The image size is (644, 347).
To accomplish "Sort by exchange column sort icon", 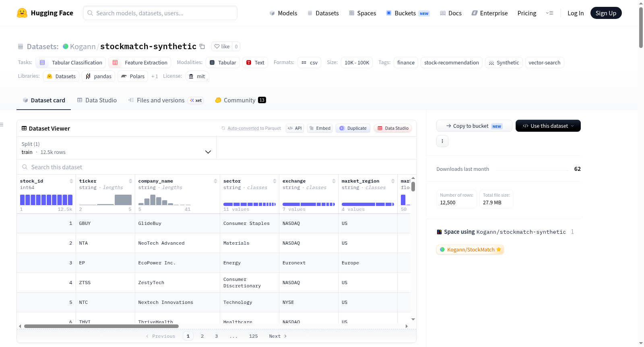I will tap(334, 181).
